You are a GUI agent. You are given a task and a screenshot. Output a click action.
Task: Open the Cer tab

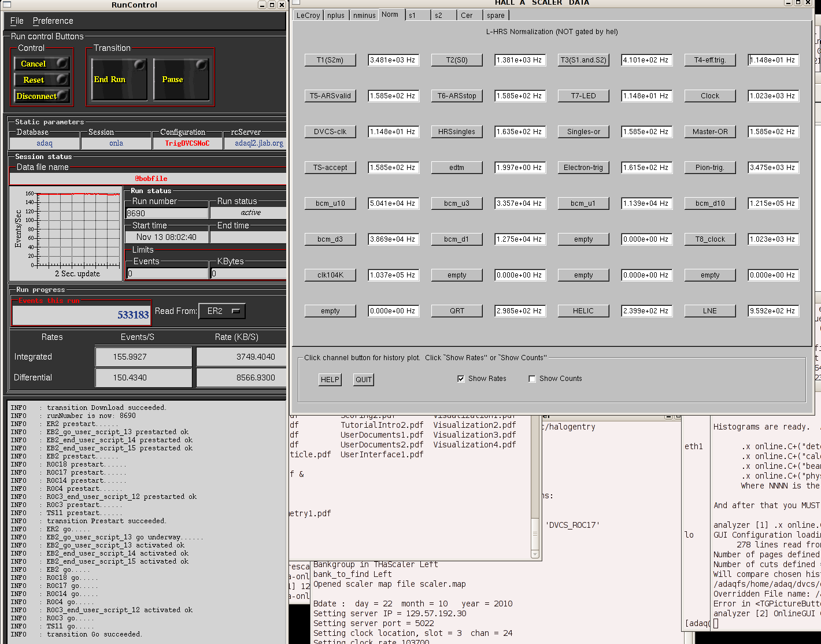[470, 16]
